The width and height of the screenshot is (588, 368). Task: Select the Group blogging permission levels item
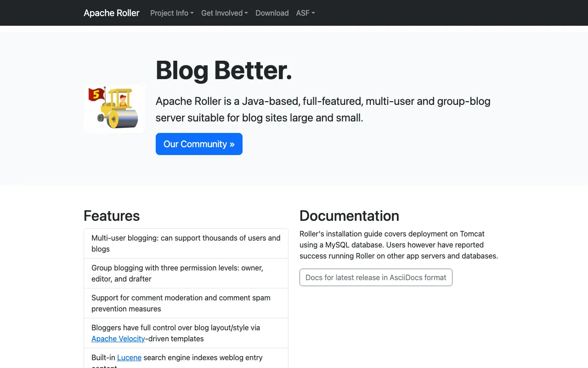click(186, 273)
